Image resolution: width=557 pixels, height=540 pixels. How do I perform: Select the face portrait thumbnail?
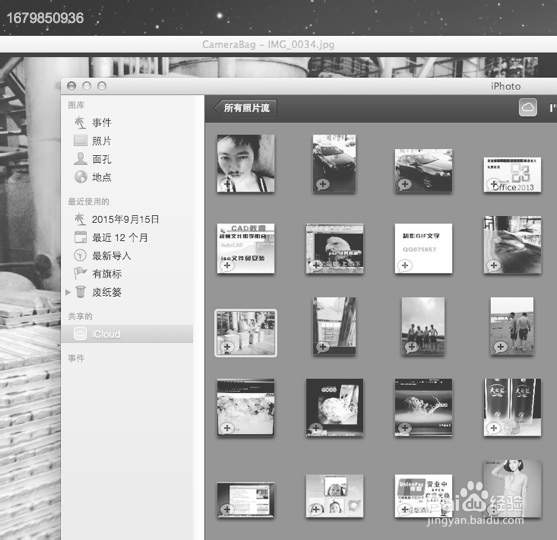(246, 163)
